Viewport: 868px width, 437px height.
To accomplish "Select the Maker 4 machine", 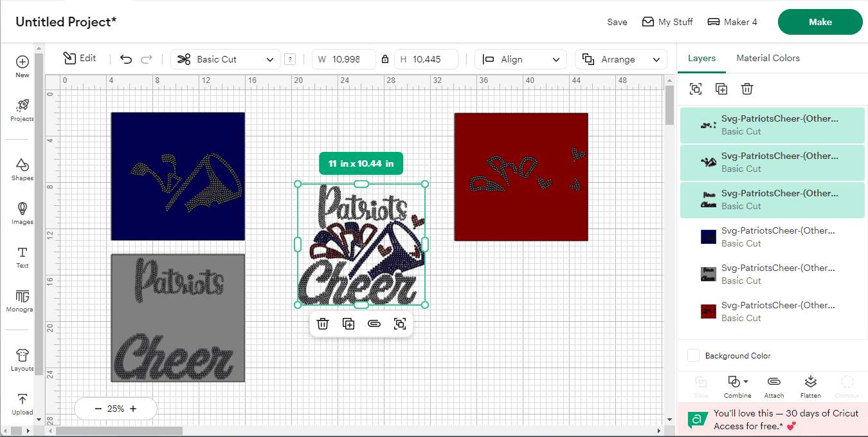I will click(732, 22).
